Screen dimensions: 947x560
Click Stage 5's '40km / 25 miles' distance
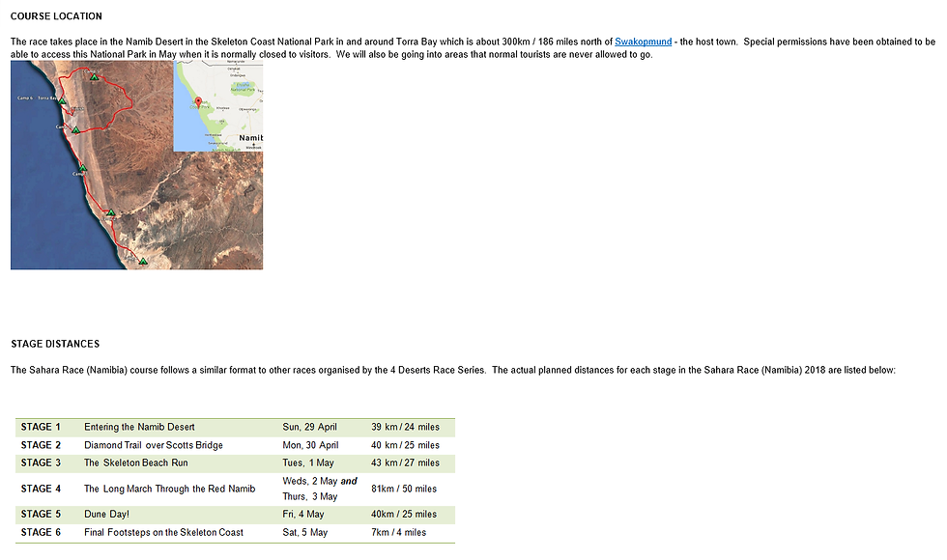pos(404,514)
